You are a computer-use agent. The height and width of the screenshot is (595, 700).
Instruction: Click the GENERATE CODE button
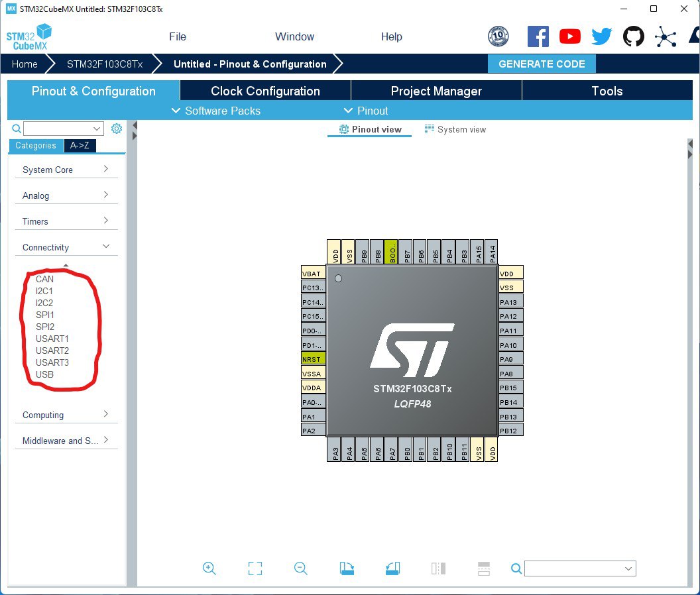coord(542,64)
